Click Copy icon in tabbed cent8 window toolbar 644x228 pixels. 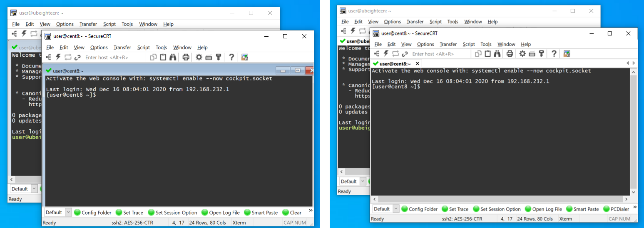pyautogui.click(x=478, y=54)
